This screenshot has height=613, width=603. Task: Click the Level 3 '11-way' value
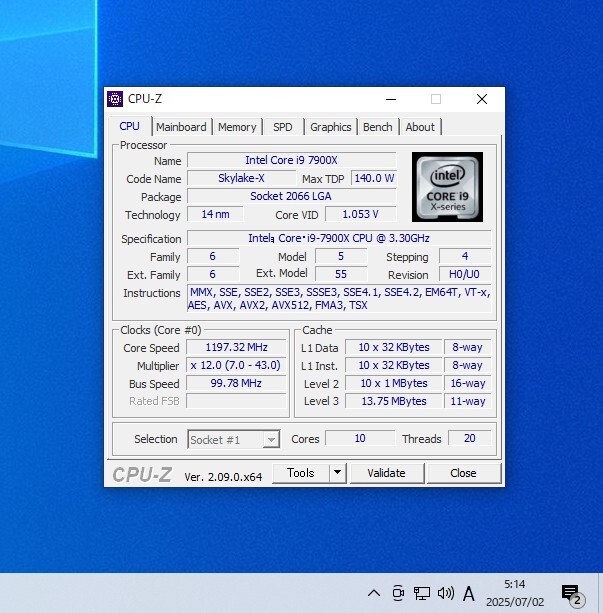pyautogui.click(x=468, y=401)
